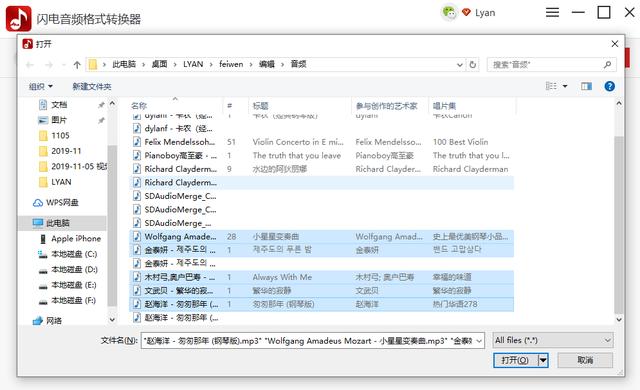Click LYAN in the breadcrumb path
Screen dimensions: 640x390
pyautogui.click(x=193, y=64)
